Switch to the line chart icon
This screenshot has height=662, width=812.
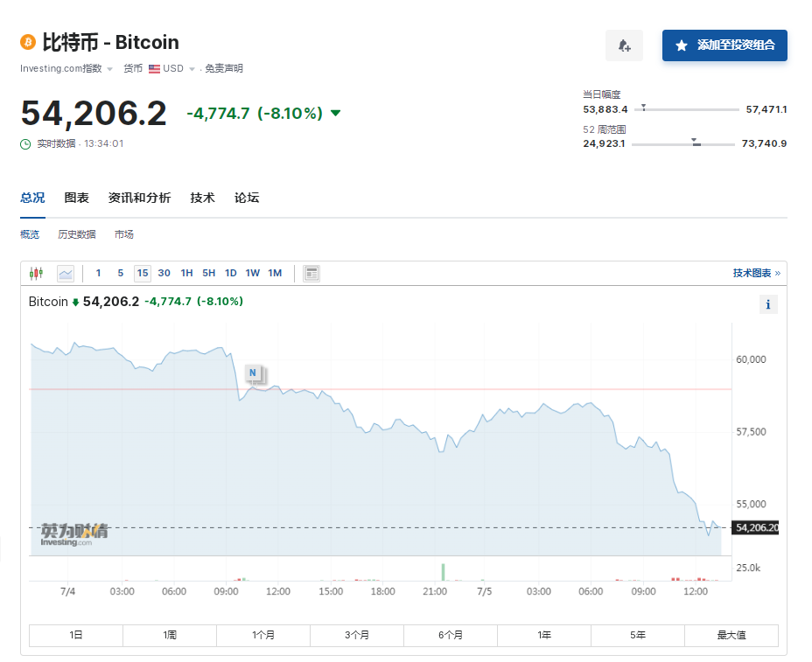[x=65, y=273]
